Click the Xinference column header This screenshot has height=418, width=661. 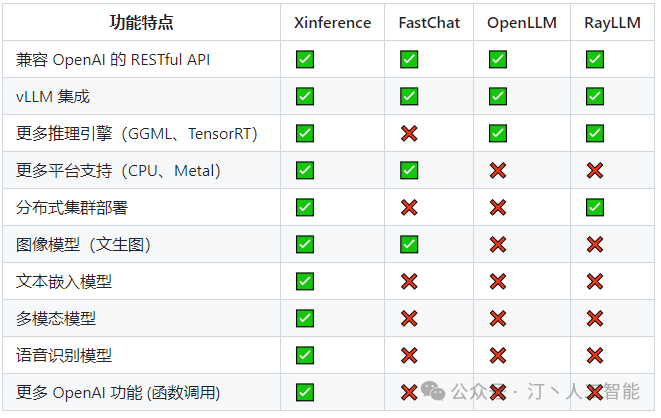pos(332,23)
